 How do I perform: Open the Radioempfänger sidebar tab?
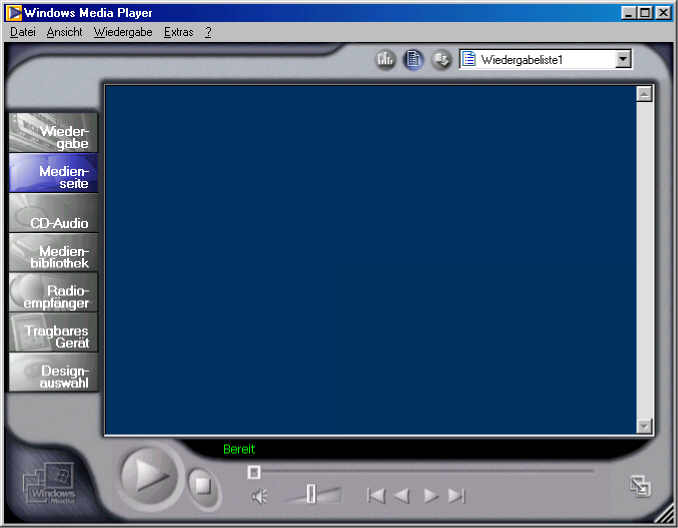pos(54,292)
